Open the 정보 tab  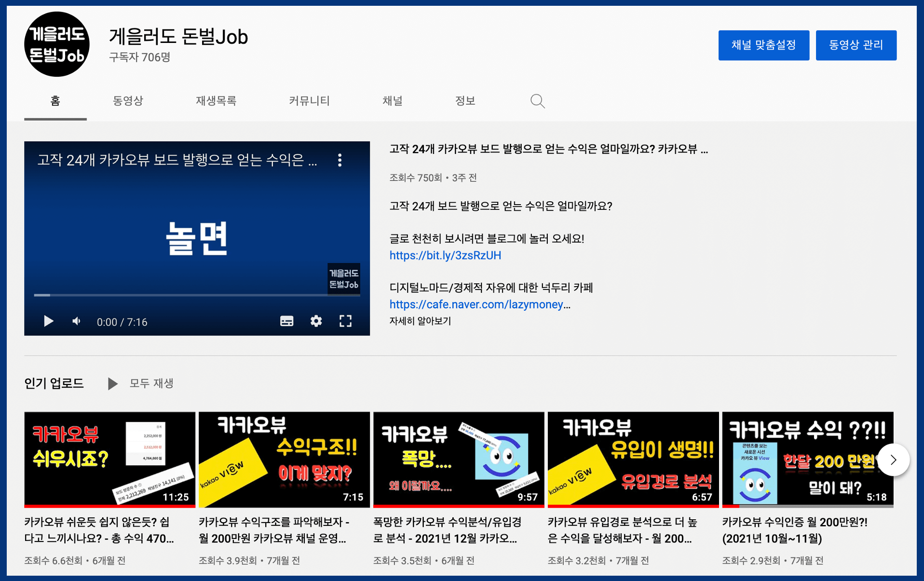[x=465, y=101]
